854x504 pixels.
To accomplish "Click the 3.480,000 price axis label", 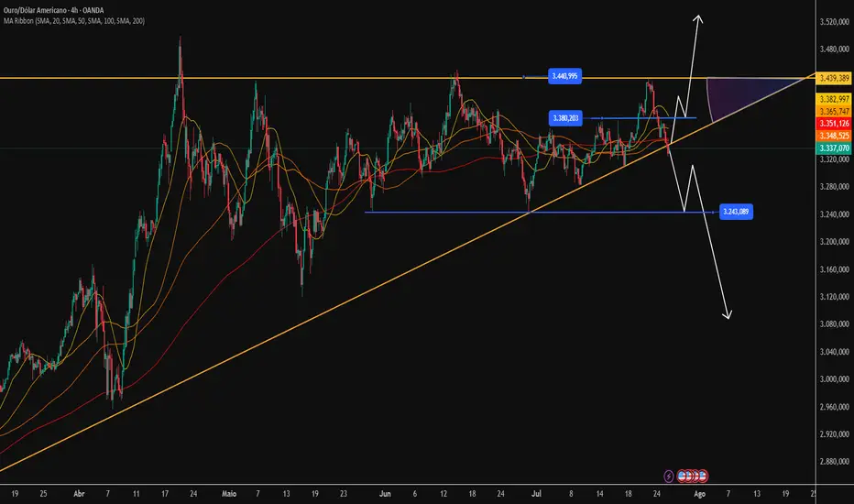I will [x=835, y=49].
